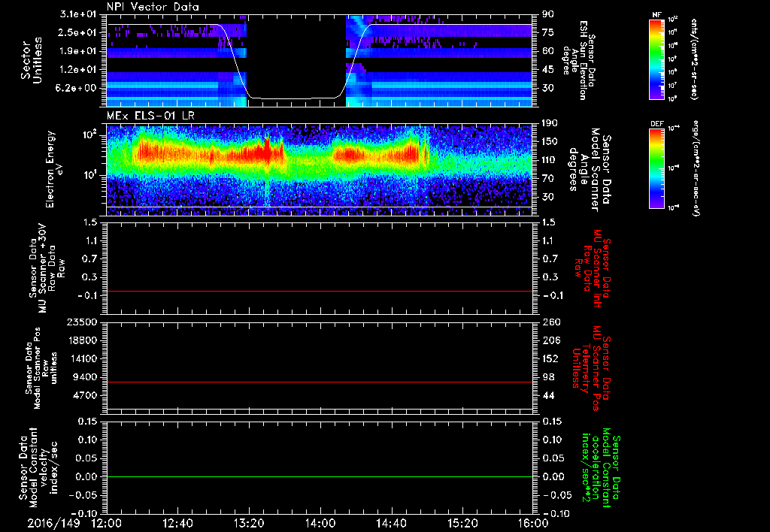Click the "70" scanner angle tick label
The image size is (770, 532).
[x=547, y=179]
